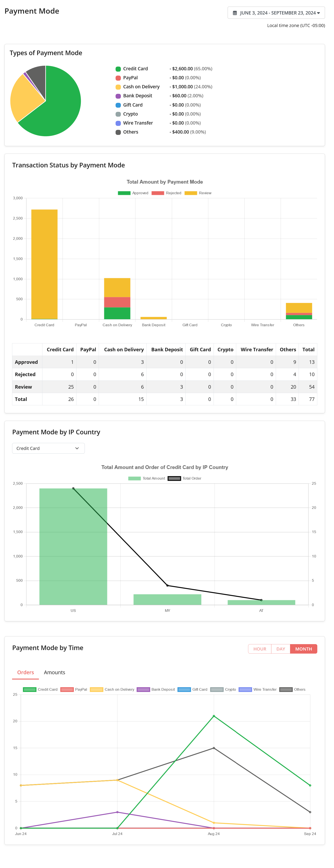This screenshot has height=868, width=334.
Task: Toggle Total Amount series in country chart
Action: [147, 478]
